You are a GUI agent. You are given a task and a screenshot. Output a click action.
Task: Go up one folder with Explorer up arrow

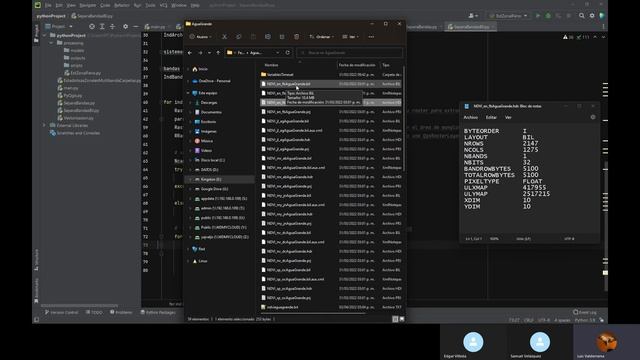(218, 53)
